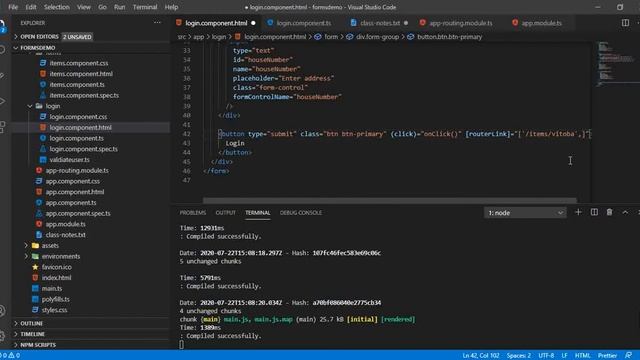Open Manage gear icon in activity bar
This screenshot has height=360, width=640.
click(2, 336)
